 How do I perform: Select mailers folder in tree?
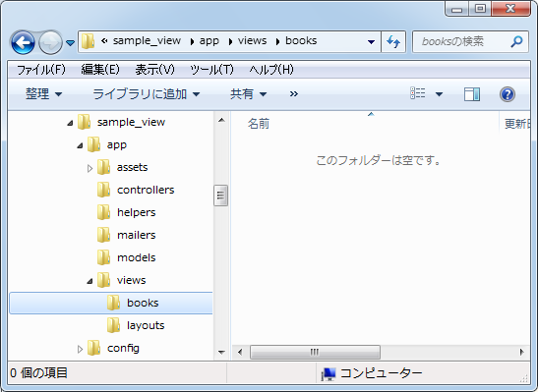136,235
